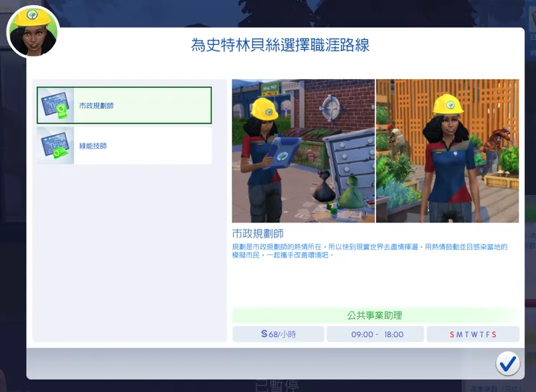Open the preview image of Sim in garden
Image resolution: width=536 pixels, height=392 pixels.
(448, 151)
